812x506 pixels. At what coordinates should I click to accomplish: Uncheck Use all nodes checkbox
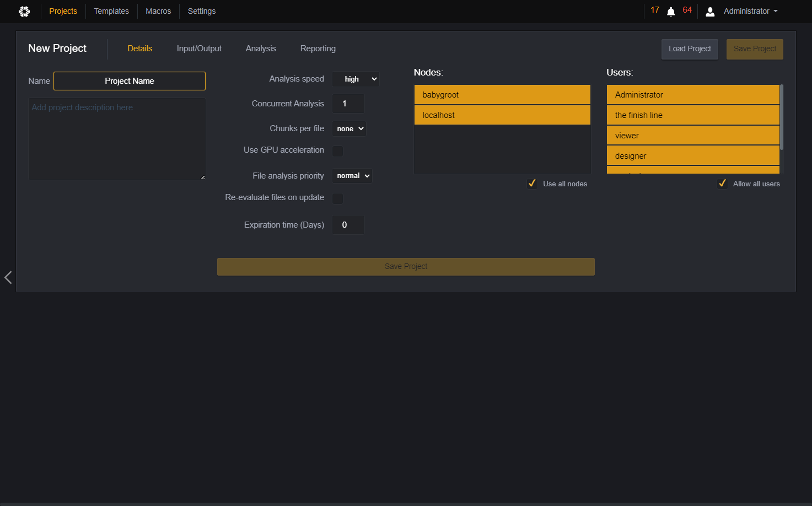pyautogui.click(x=532, y=184)
